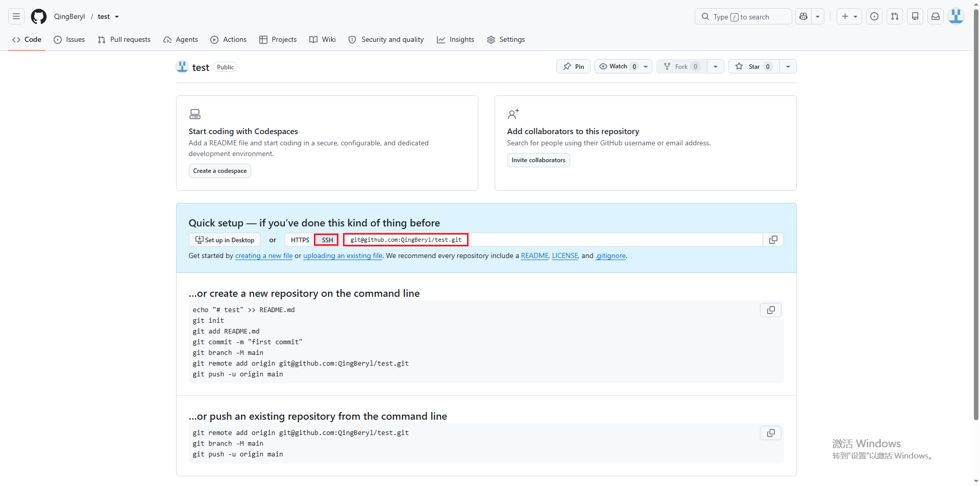Click the scrollbar down arrow
980x486 pixels.
(x=976, y=481)
